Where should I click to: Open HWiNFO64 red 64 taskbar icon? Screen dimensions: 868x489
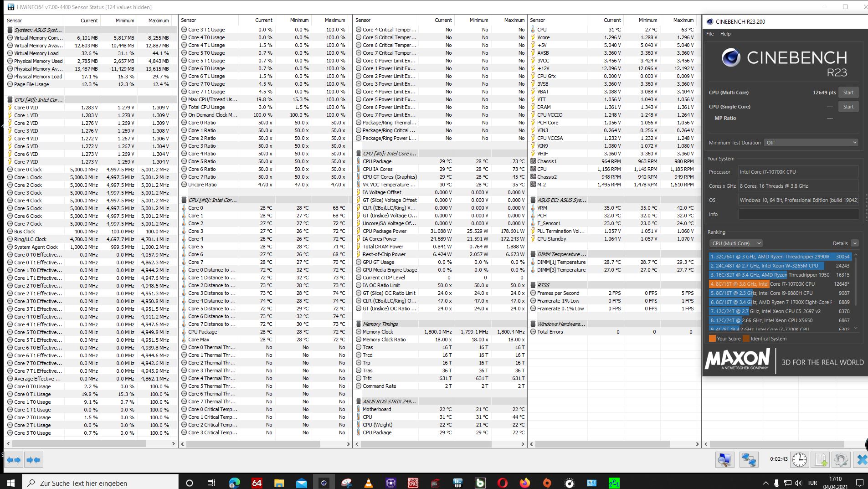click(x=257, y=483)
